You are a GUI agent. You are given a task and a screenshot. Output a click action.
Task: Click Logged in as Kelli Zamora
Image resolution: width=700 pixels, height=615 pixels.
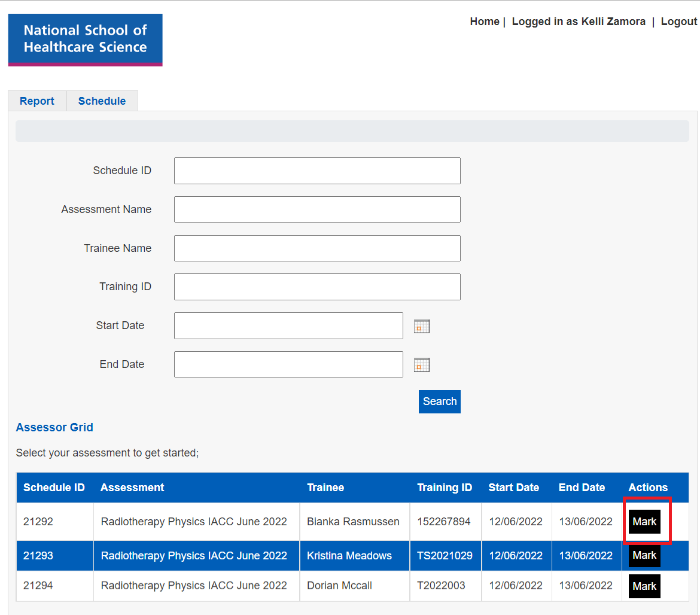coord(578,22)
